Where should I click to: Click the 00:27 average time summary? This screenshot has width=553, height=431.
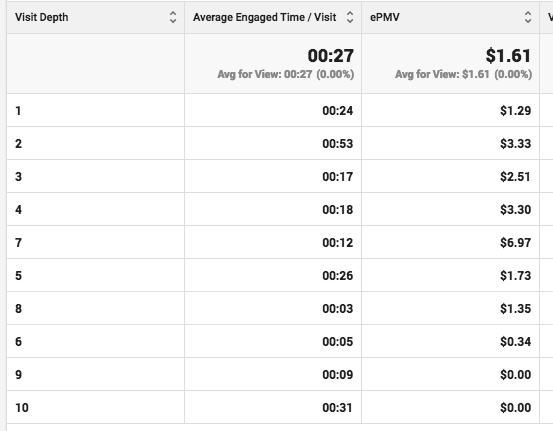[330, 55]
